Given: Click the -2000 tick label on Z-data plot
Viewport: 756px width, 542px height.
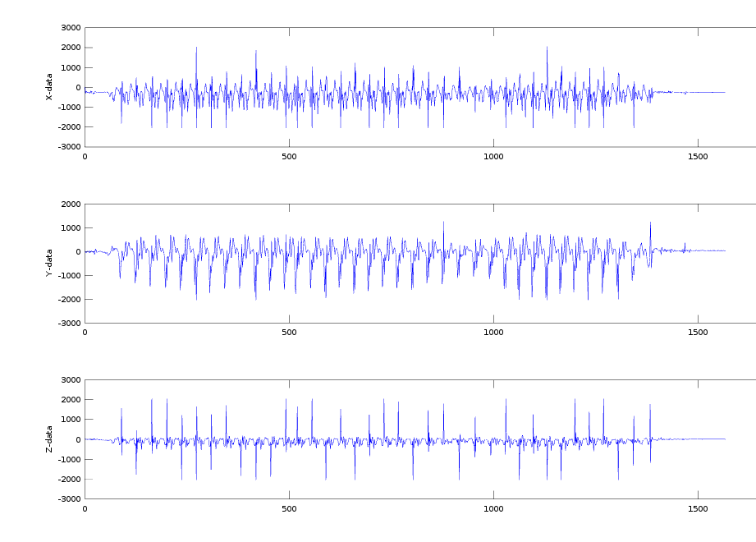Looking at the screenshot, I should pyautogui.click(x=70, y=480).
